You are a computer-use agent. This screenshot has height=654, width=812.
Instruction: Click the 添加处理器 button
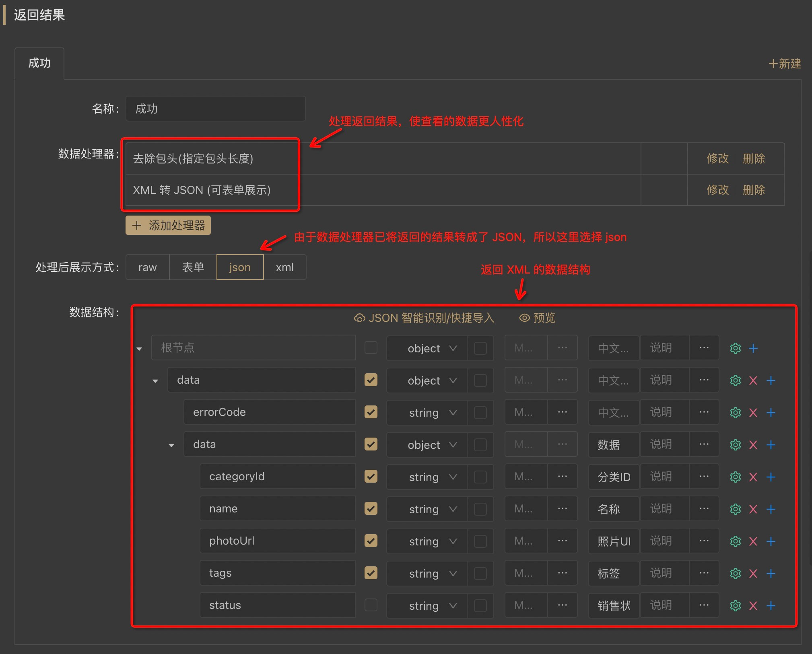point(168,225)
